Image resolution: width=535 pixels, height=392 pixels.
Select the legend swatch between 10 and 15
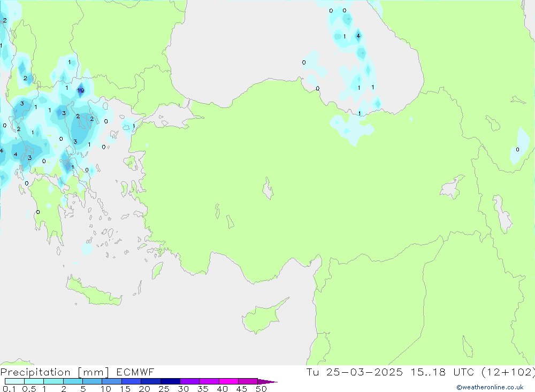112,381
